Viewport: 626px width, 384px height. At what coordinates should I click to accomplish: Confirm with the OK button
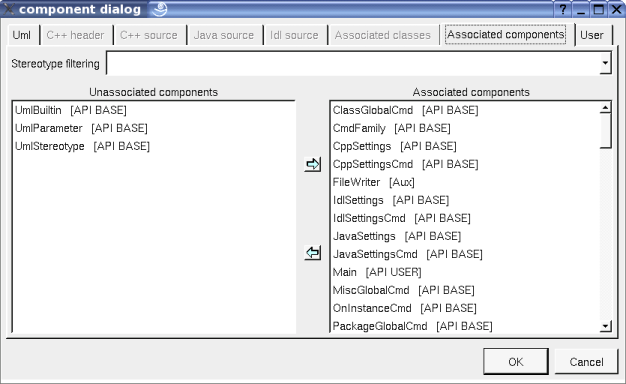[x=515, y=362]
